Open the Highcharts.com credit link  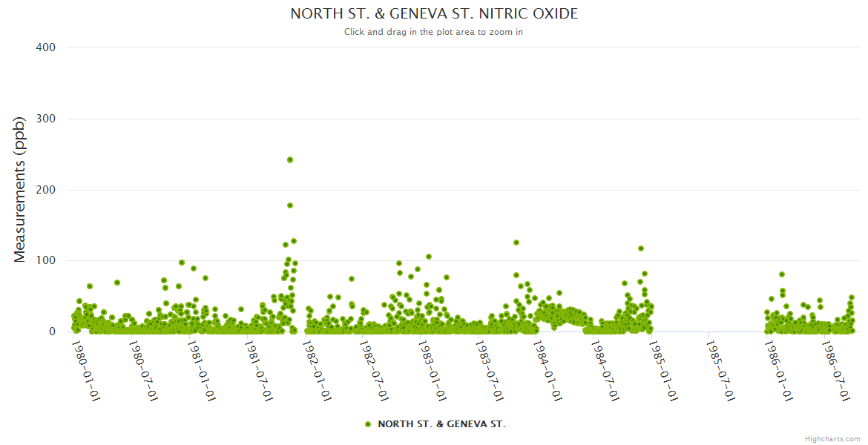[x=832, y=439]
